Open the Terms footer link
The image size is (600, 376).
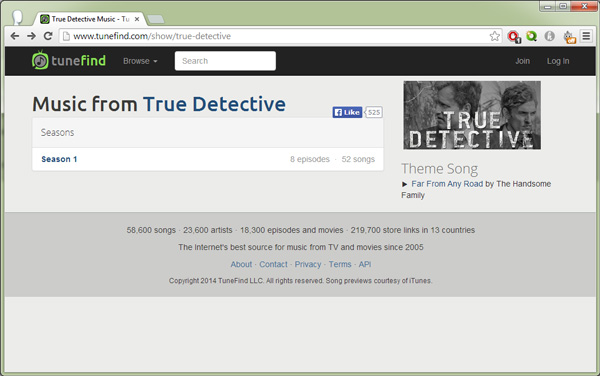340,264
